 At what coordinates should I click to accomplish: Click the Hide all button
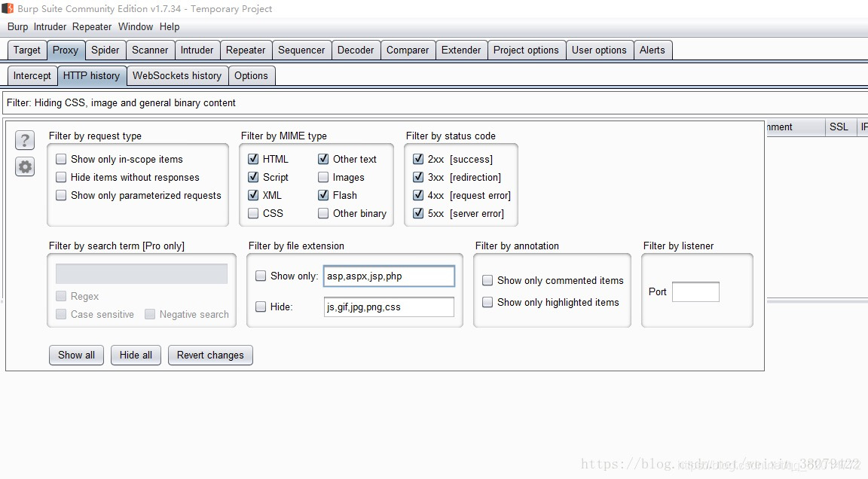pyautogui.click(x=136, y=355)
